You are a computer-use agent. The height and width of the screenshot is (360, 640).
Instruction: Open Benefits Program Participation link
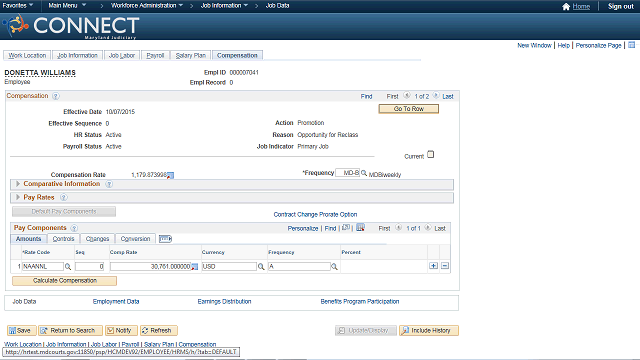360,302
